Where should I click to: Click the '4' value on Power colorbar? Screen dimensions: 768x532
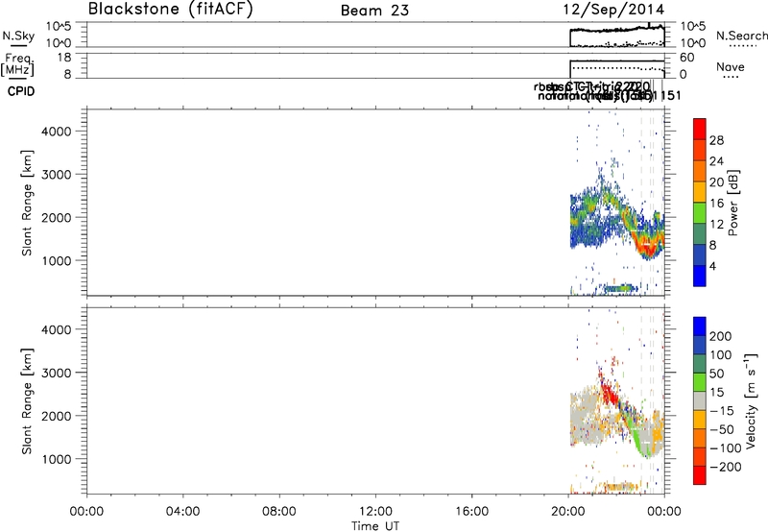[x=712, y=266]
